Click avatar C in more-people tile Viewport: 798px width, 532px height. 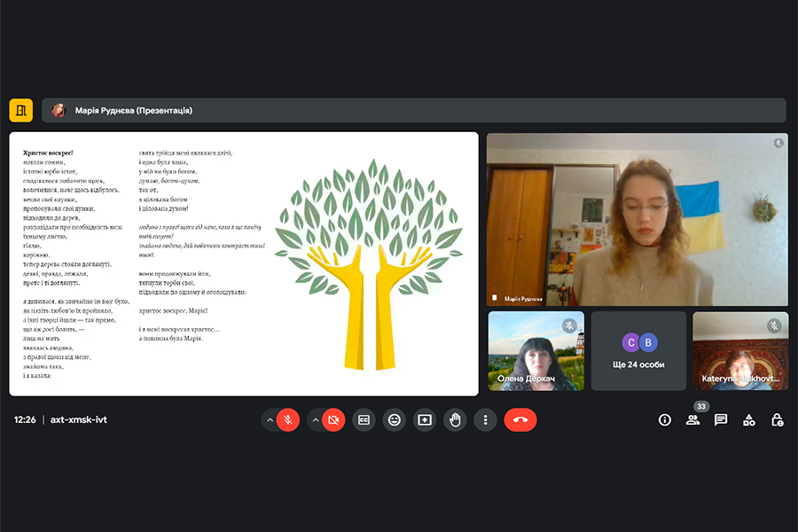(x=630, y=342)
